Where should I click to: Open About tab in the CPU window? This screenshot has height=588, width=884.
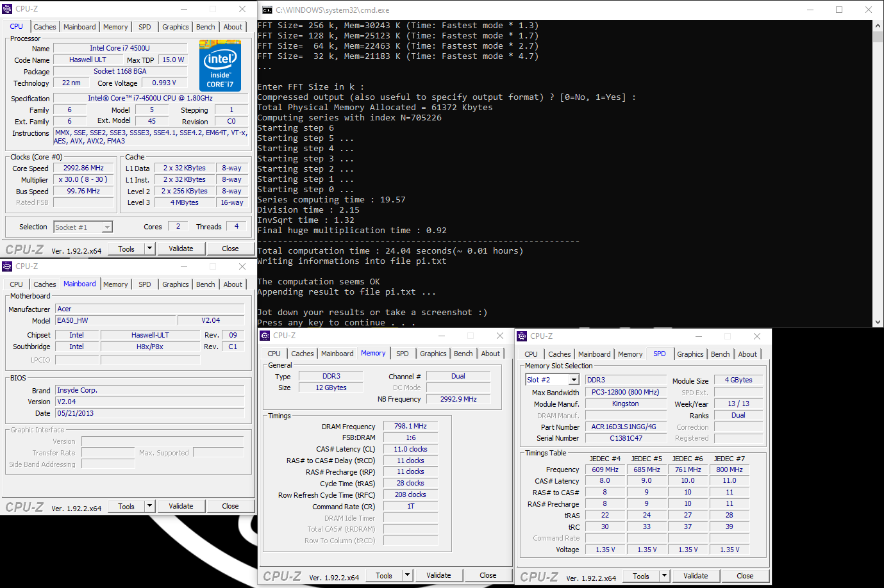233,27
